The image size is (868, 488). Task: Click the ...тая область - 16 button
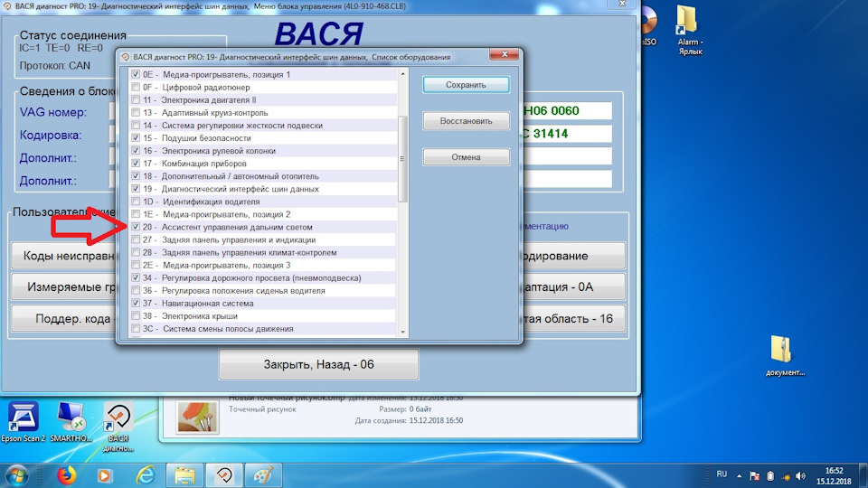click(x=573, y=319)
